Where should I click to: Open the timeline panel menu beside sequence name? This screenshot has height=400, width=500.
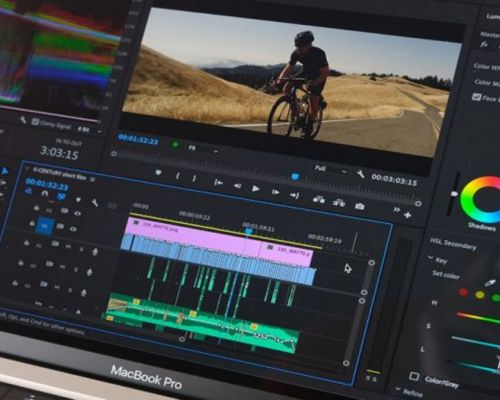point(93,180)
